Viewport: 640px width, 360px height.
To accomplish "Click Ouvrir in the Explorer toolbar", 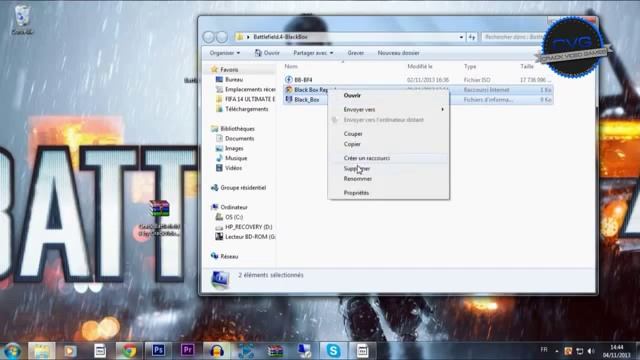I will 267,53.
